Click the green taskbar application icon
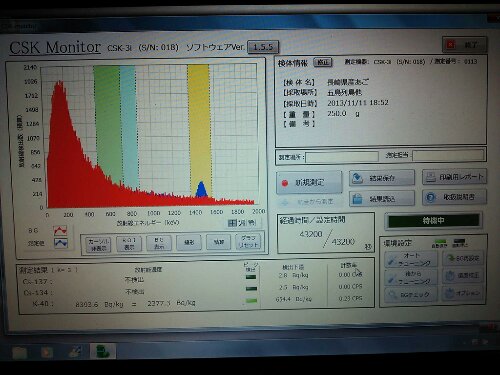 point(103,351)
